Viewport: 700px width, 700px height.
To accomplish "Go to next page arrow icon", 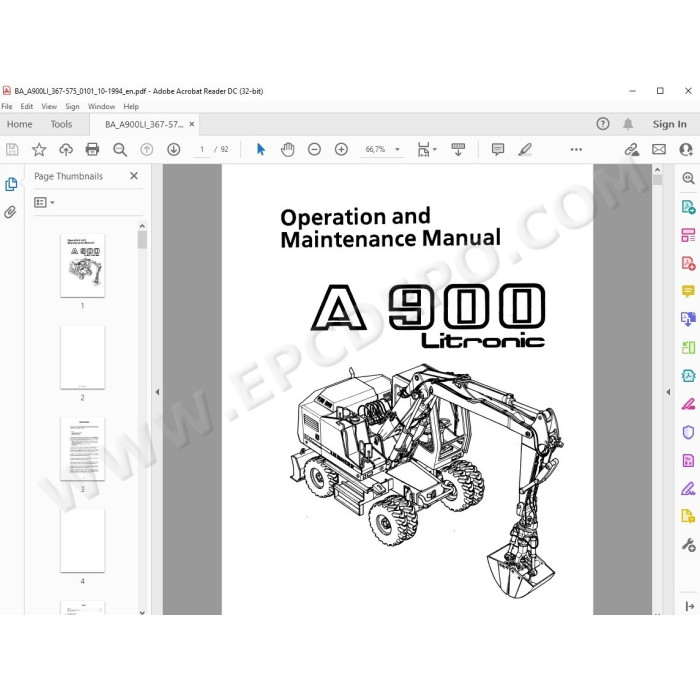I will point(174,150).
